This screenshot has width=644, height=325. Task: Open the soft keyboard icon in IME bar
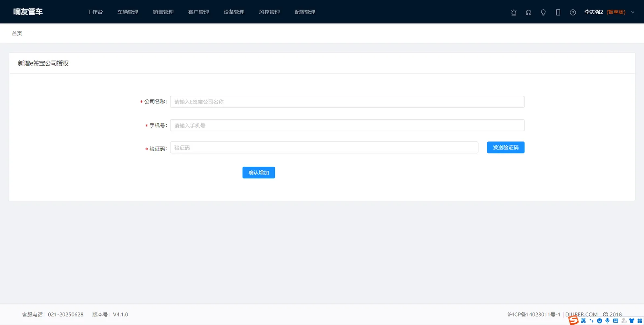[615, 321]
